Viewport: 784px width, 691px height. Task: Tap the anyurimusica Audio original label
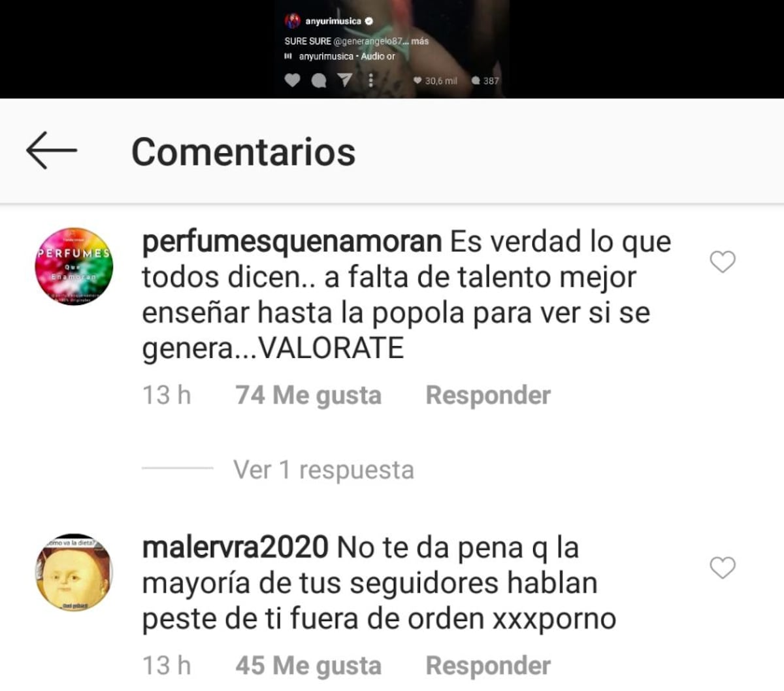347,56
